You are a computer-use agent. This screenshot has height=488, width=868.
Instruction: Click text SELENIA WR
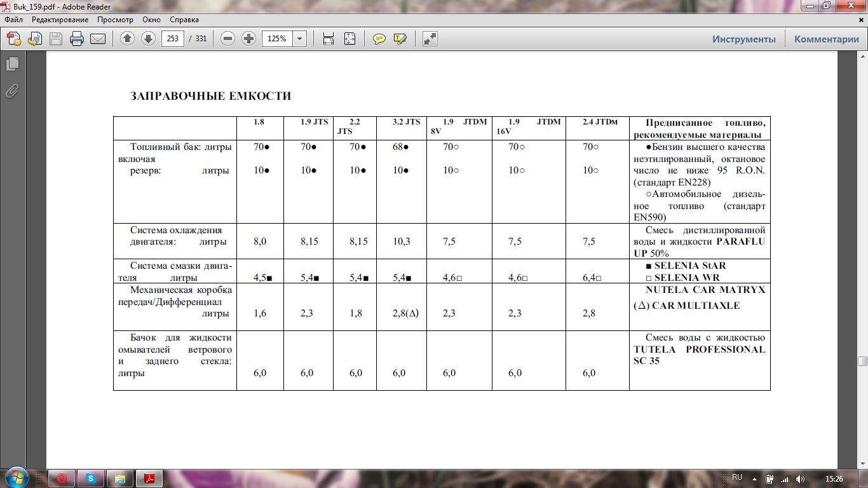[686, 278]
